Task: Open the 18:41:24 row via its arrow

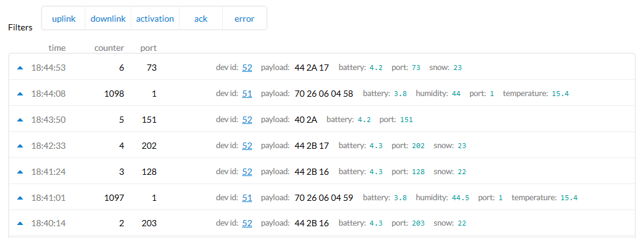Action: tap(20, 172)
